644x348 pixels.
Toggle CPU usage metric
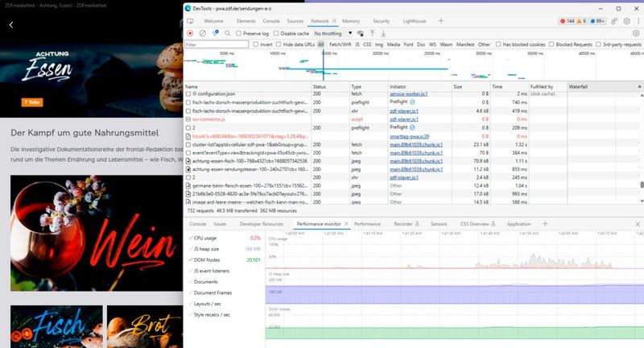coord(189,238)
